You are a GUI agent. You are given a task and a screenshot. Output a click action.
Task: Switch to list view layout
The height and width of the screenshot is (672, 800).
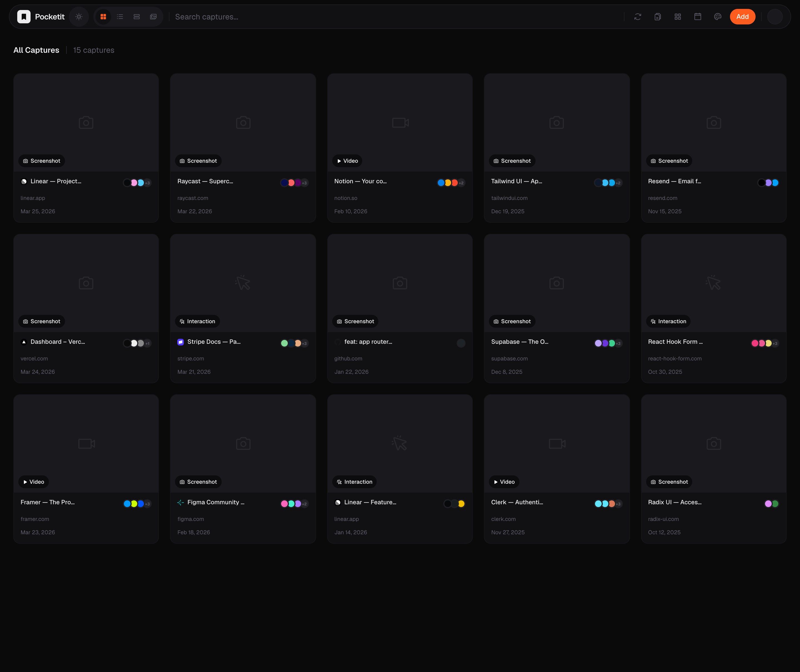[x=120, y=17]
